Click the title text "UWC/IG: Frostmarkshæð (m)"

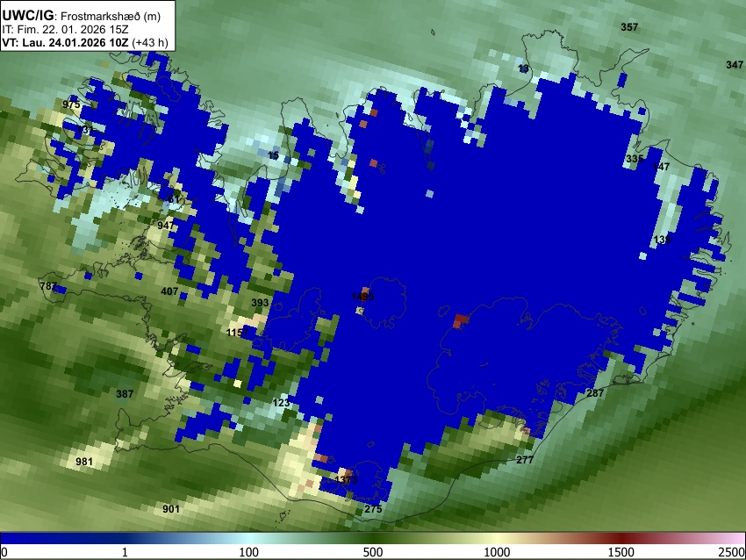[82, 16]
